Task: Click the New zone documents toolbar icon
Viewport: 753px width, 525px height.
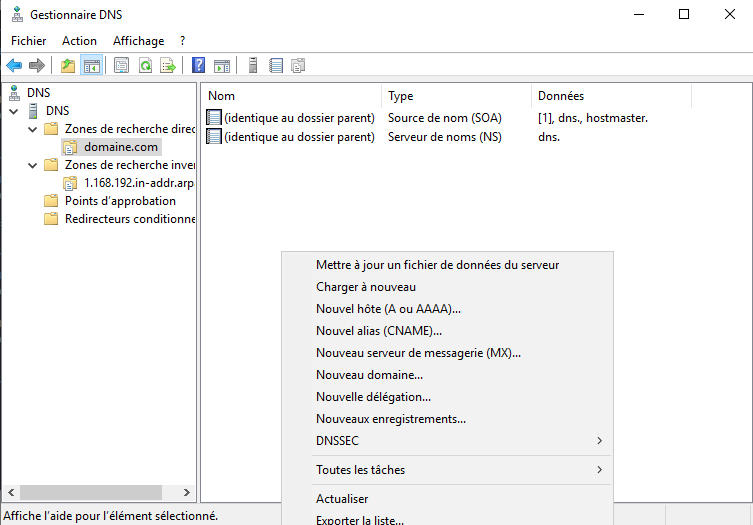Action: coord(298,65)
